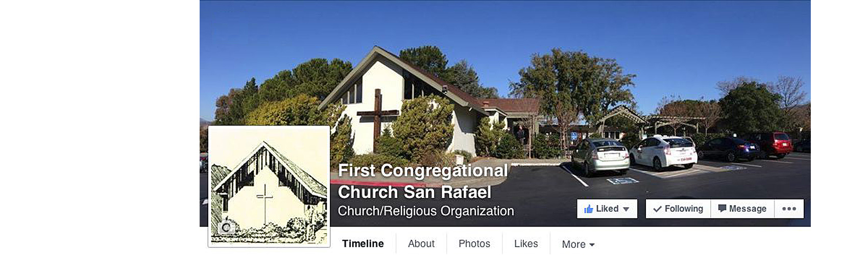Open the More tab menu
The width and height of the screenshot is (868, 255).
[578, 244]
